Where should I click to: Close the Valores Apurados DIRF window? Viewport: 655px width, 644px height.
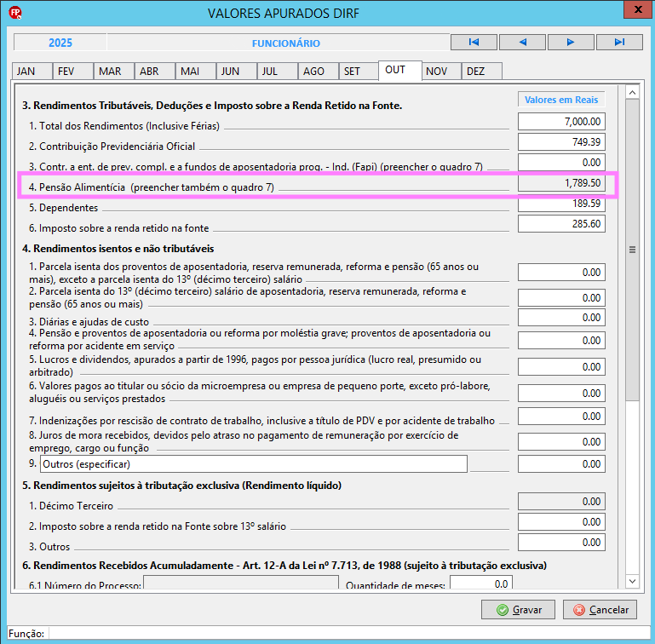pyautogui.click(x=637, y=9)
